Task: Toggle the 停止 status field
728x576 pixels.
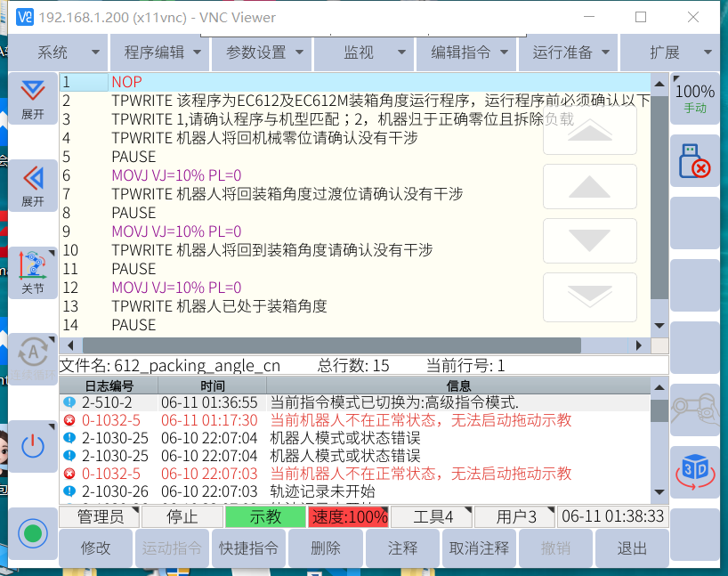Action: (182, 516)
